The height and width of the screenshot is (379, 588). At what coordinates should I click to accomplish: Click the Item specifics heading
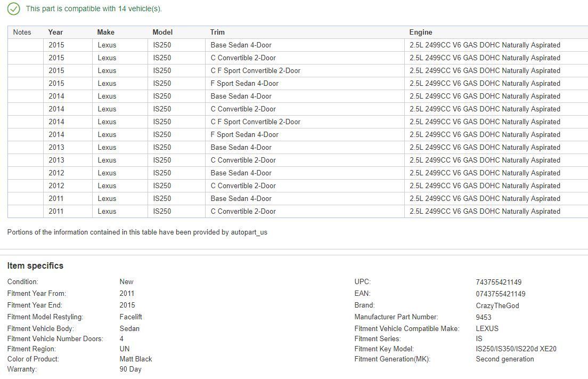click(35, 266)
